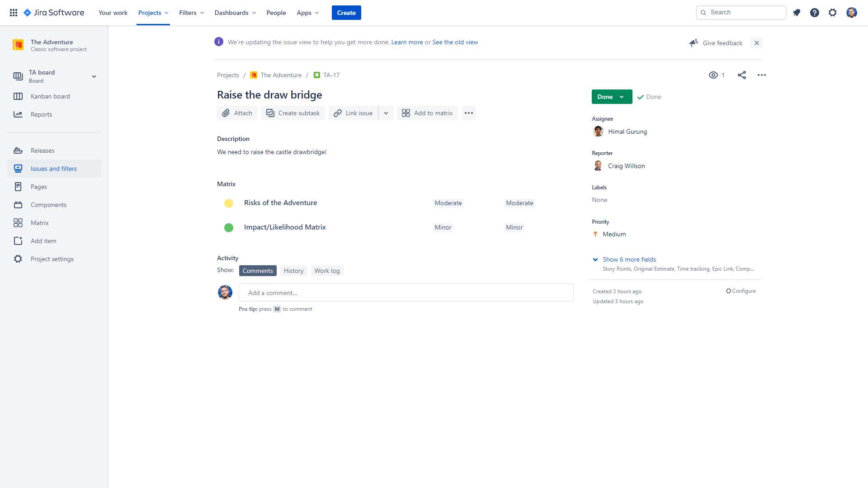Image resolution: width=868 pixels, height=488 pixels.
Task: Click the notifications bell icon
Action: [797, 13]
